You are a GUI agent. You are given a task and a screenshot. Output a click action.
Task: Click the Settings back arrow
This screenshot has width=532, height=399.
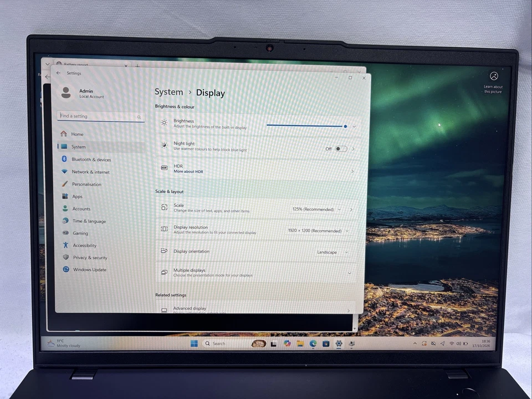click(58, 73)
